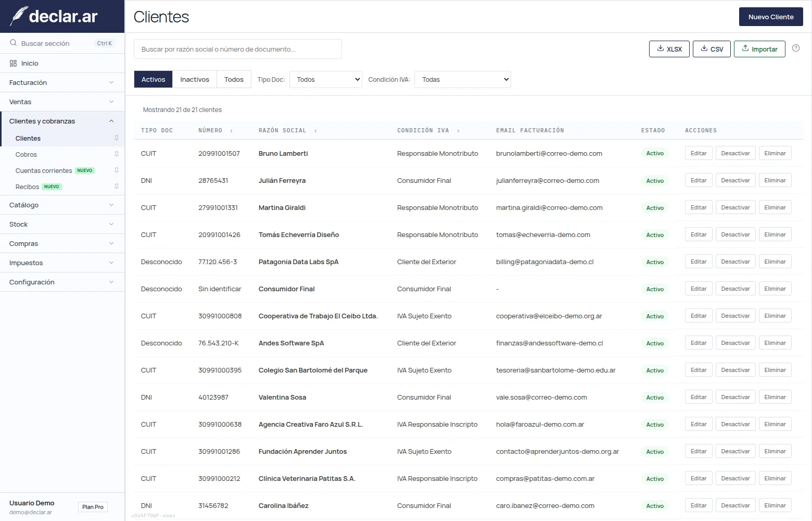The image size is (812, 521).
Task: Open the Tipo Doc dropdown
Action: click(326, 80)
